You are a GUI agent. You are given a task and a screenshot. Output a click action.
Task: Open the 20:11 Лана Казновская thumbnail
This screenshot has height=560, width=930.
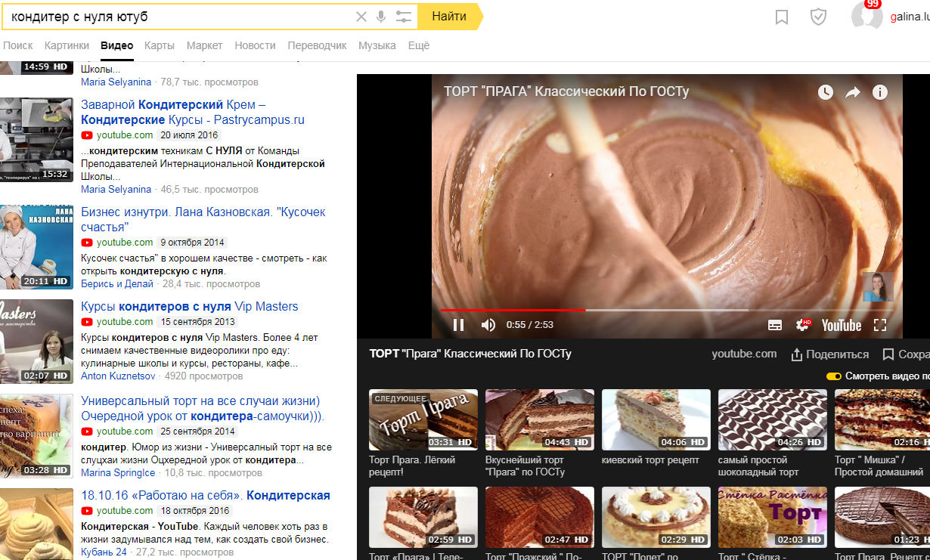[36, 246]
